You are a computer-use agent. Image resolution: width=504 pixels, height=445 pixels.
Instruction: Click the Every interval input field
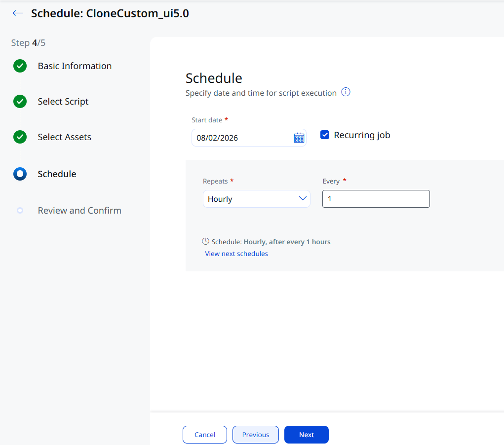coord(376,199)
